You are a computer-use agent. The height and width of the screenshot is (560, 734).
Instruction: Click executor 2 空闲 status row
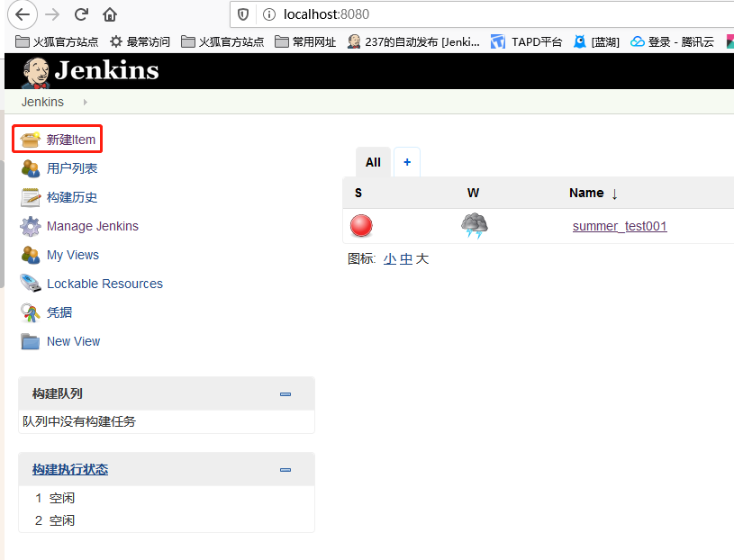pyautogui.click(x=55, y=520)
